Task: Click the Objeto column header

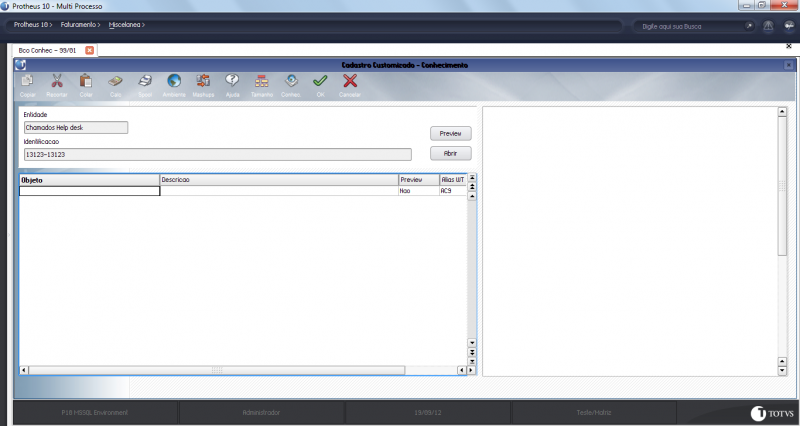Action: pyautogui.click(x=90, y=180)
